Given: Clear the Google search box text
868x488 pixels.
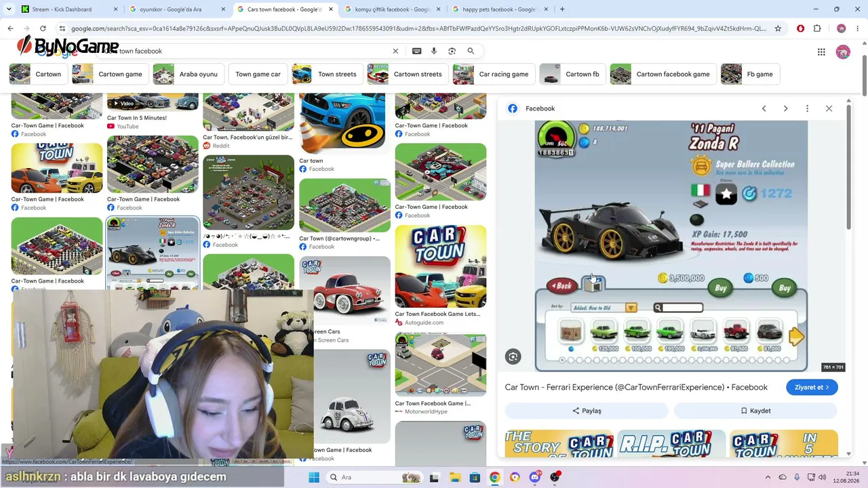Looking at the screenshot, I should pos(395,51).
